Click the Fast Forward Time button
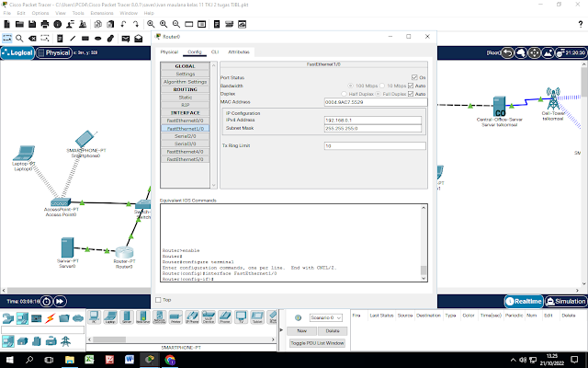588x368 pixels. coord(60,301)
